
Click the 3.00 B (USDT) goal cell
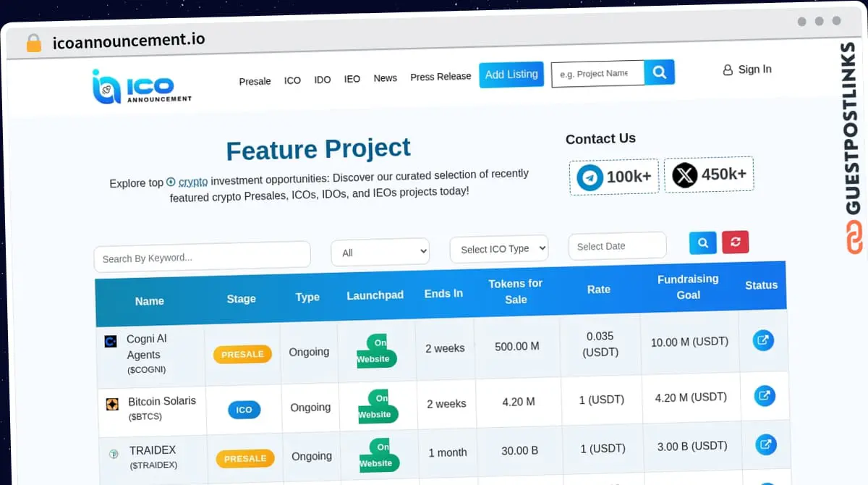(692, 447)
